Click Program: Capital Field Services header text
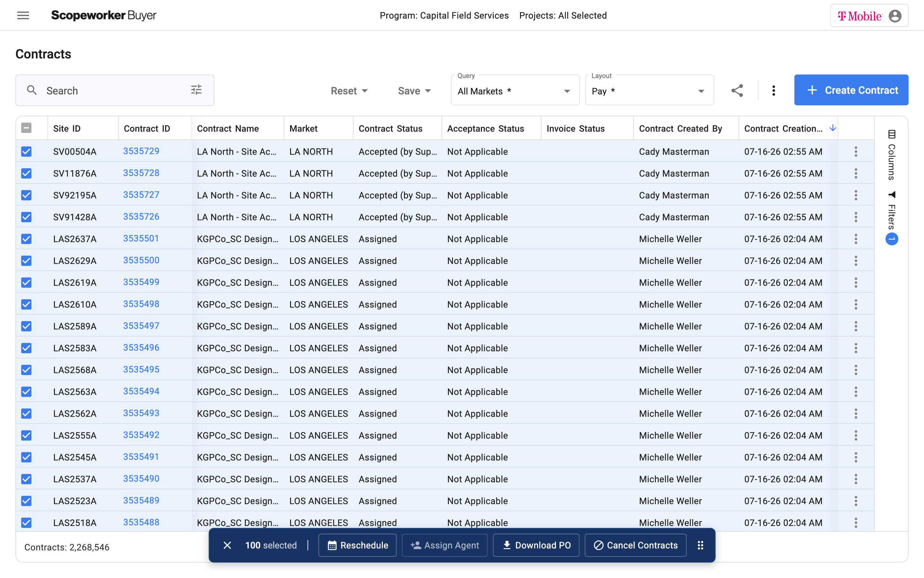924x578 pixels. pos(444,15)
